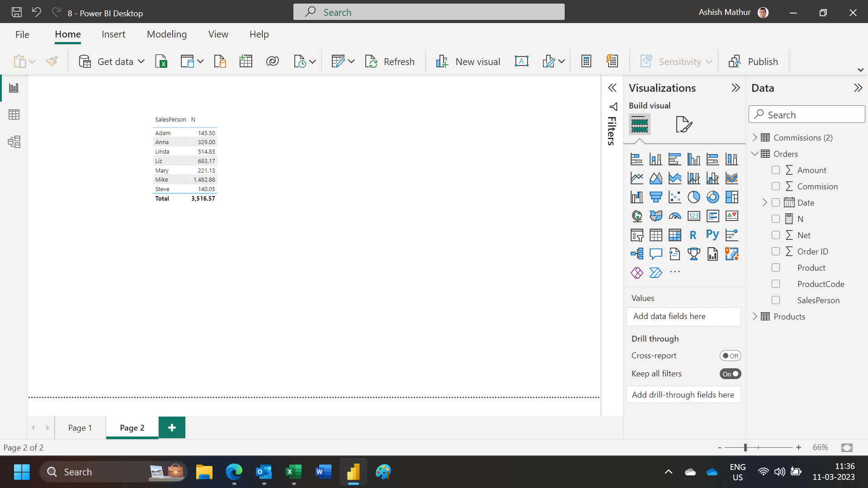868x488 pixels.
Task: Open the Insert ribbon tab
Action: pyautogui.click(x=113, y=34)
